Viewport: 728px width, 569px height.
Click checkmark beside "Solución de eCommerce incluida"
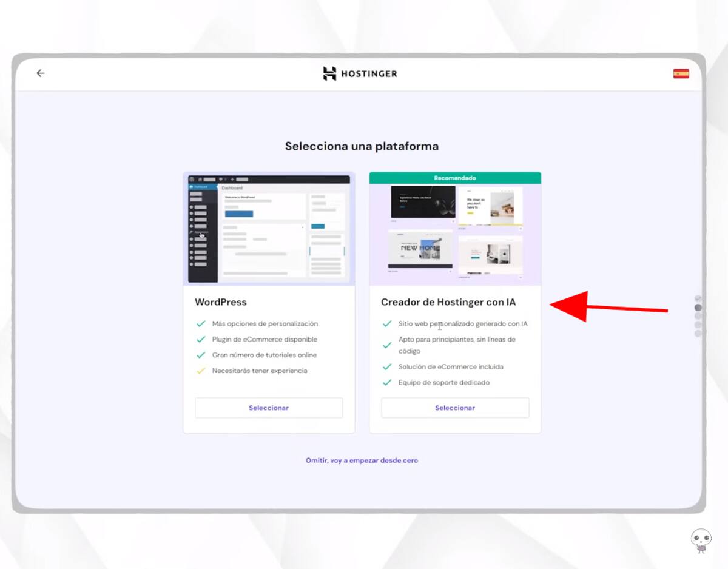pos(387,367)
